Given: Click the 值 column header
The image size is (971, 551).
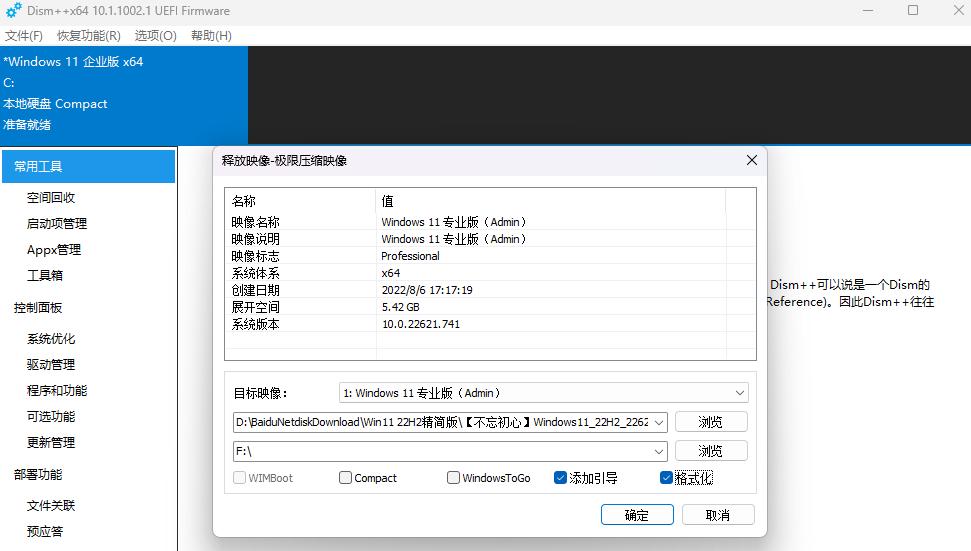Looking at the screenshot, I should coord(550,201).
